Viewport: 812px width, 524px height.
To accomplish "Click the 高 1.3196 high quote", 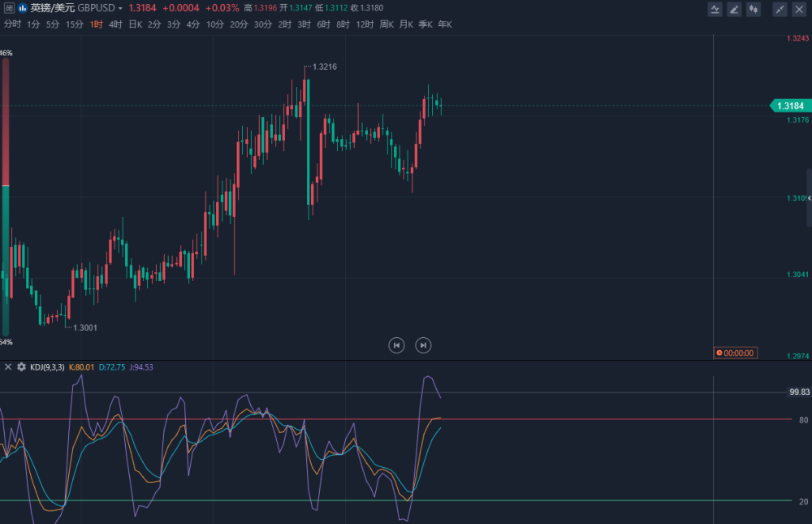I will pyautogui.click(x=261, y=8).
